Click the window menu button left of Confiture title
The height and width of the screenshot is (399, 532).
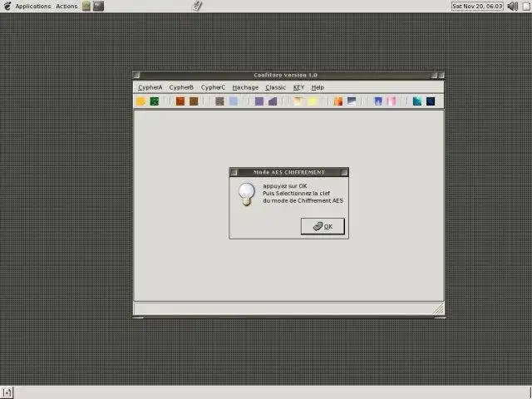[x=136, y=75]
